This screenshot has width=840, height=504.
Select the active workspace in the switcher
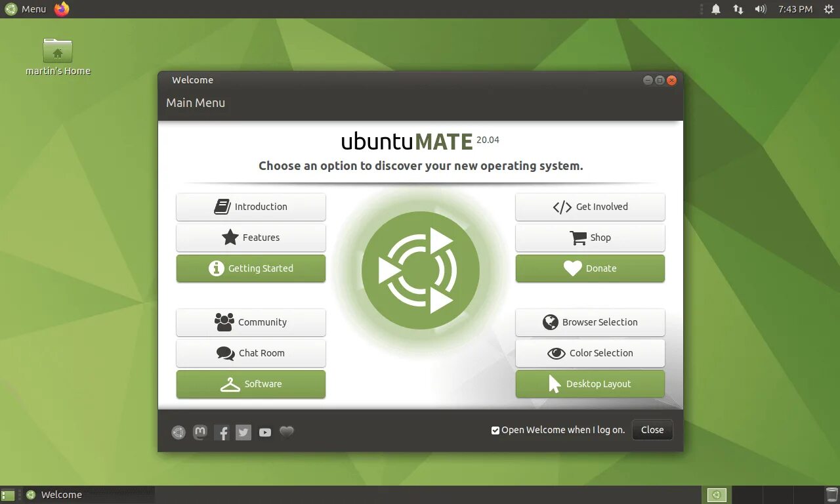[x=717, y=495]
